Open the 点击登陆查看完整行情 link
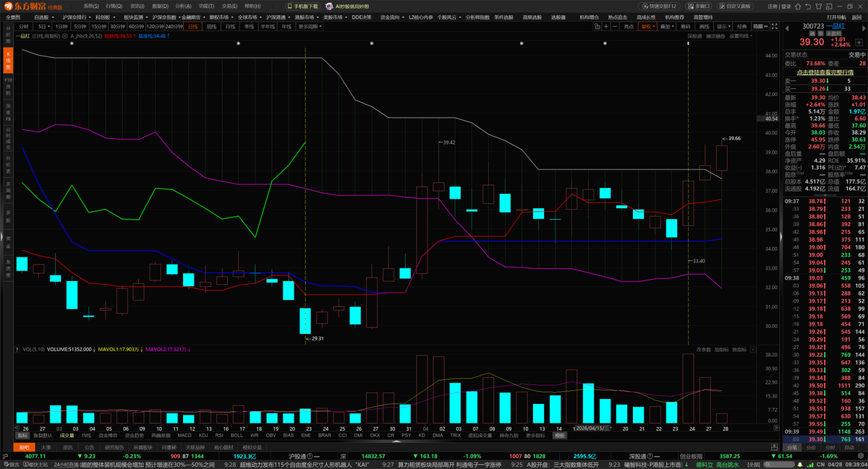Screen dimensions: 868x469 825,72
